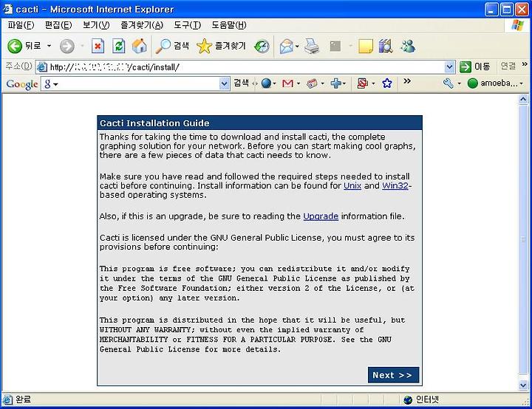The height and width of the screenshot is (409, 532).
Task: Click the Next >> button
Action: [x=393, y=375]
